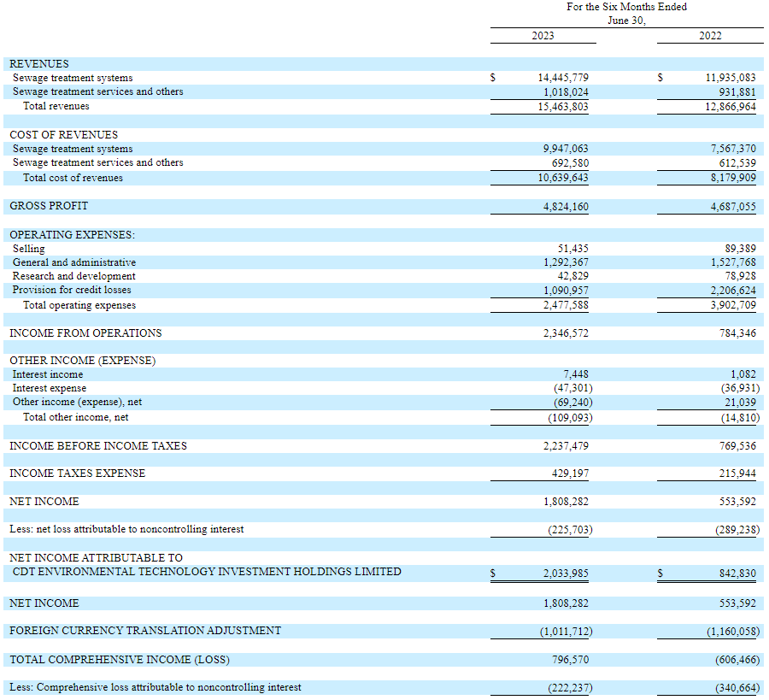The height and width of the screenshot is (700, 769).
Task: Select the TOTAL COMPREHENSIVE INCOME (LOSS) label
Action: (120, 660)
